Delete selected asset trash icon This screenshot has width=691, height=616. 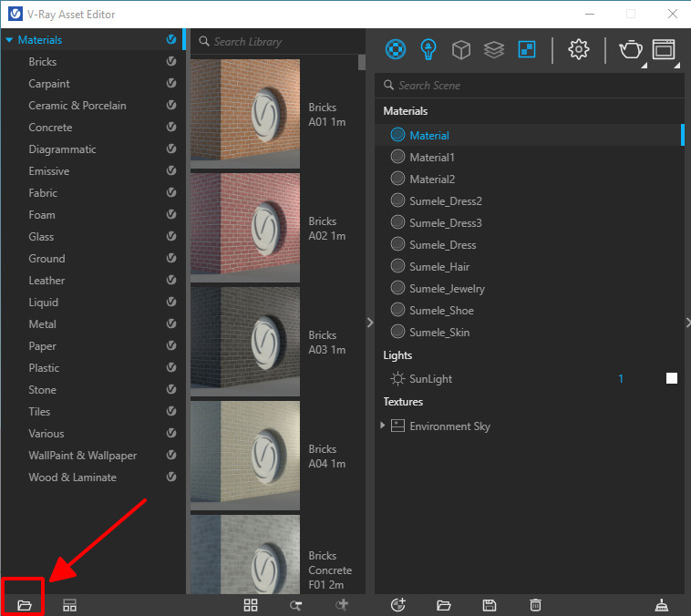click(x=535, y=605)
